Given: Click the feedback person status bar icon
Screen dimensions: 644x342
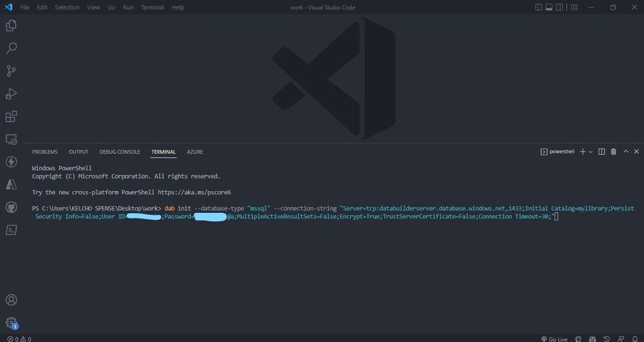Looking at the screenshot, I should (621, 339).
